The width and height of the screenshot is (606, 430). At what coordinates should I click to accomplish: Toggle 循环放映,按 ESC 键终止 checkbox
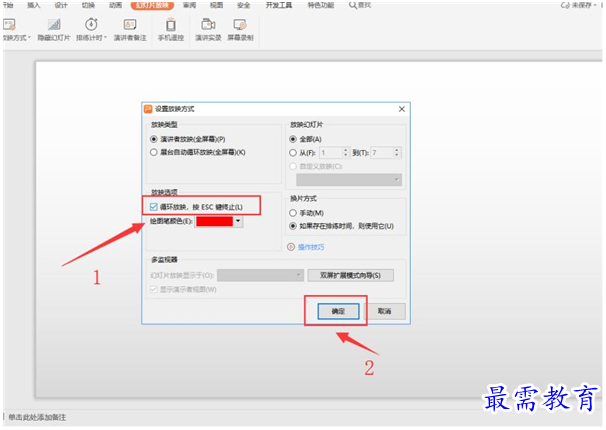pyautogui.click(x=154, y=207)
